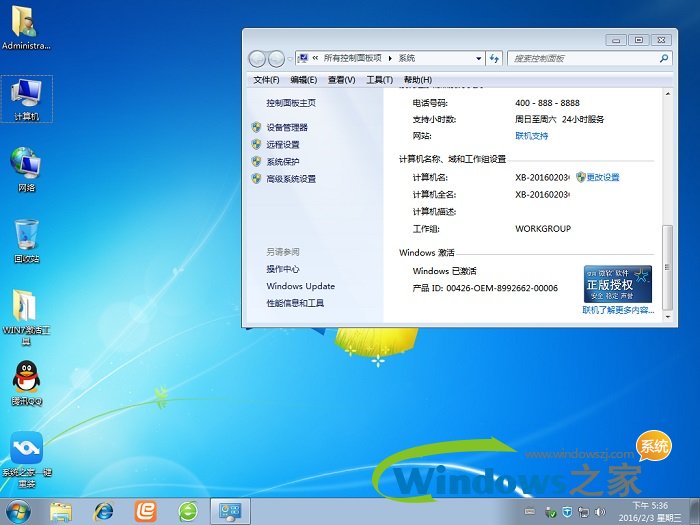700x525 pixels.
Task: Open the 工具(T) menu
Action: [379, 80]
